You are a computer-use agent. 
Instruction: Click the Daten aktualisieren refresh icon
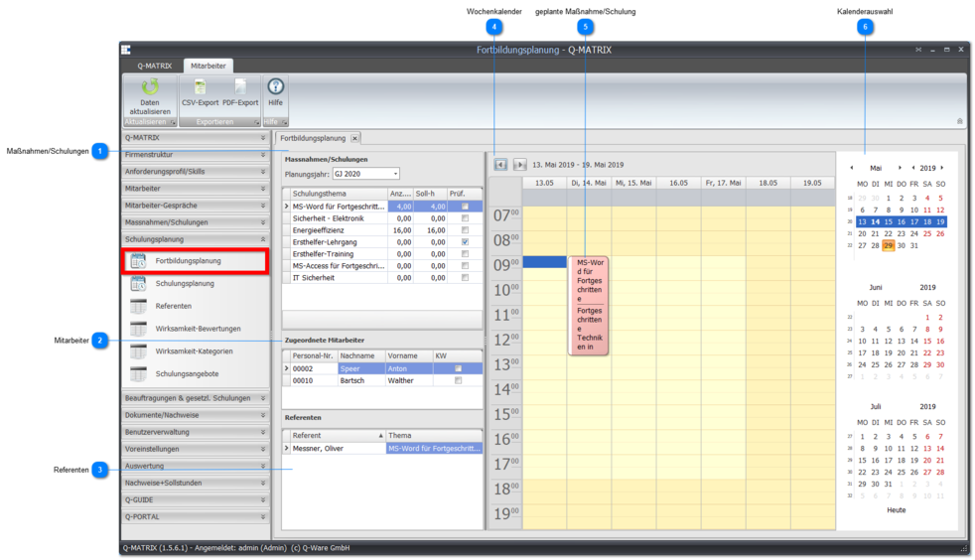[x=149, y=87]
